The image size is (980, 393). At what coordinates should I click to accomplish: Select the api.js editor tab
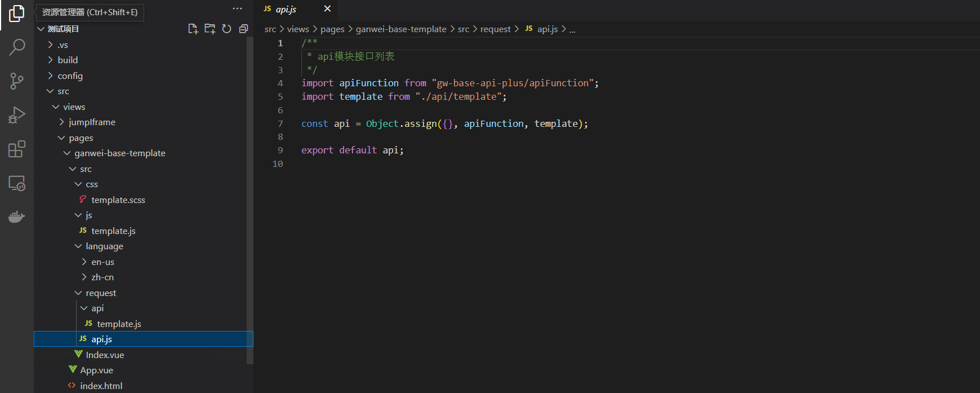click(x=286, y=9)
